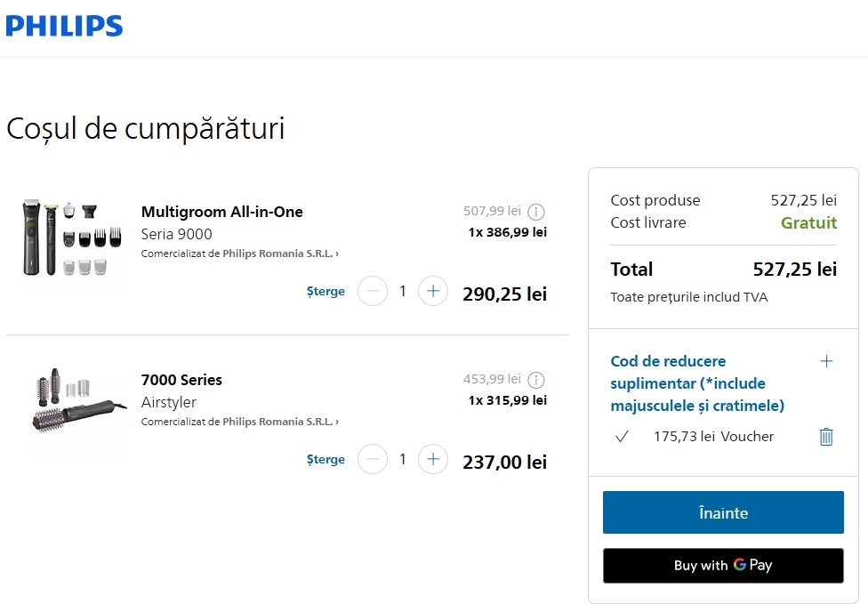Pay using the Buy with G Pay button

(x=723, y=566)
